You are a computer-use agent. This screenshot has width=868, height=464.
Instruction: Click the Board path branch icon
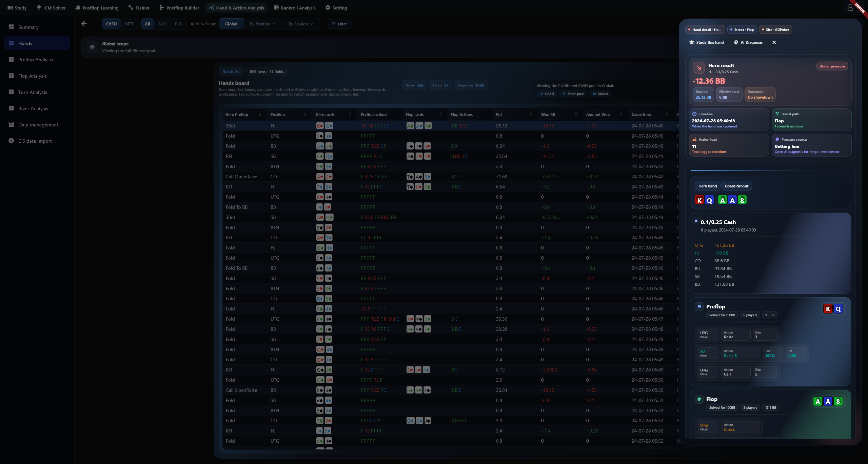777,114
